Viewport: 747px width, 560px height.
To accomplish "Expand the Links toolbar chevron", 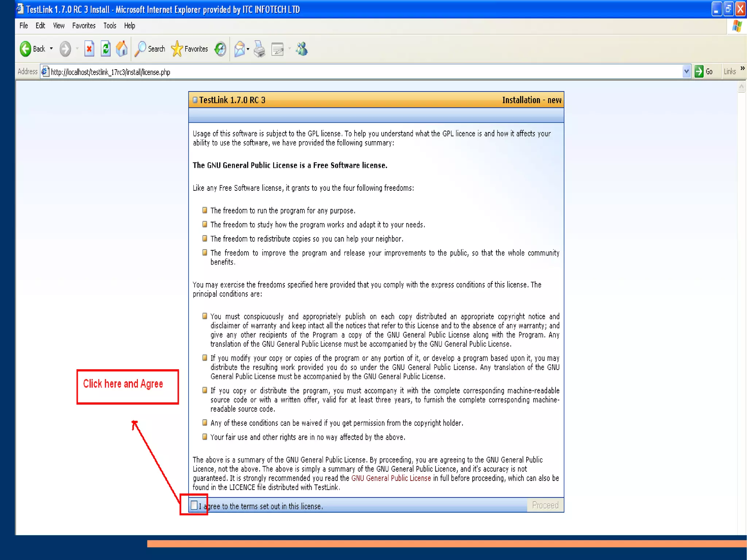I will (742, 68).
